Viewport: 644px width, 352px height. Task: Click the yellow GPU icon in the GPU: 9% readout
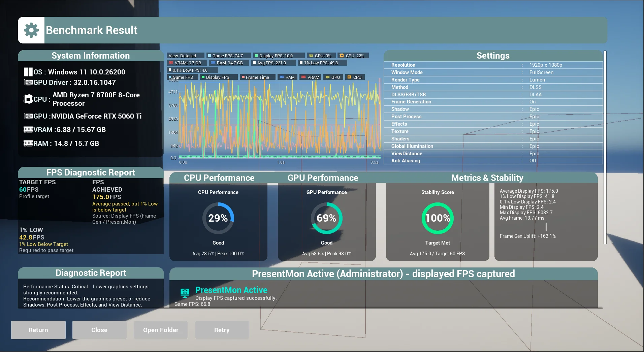311,56
